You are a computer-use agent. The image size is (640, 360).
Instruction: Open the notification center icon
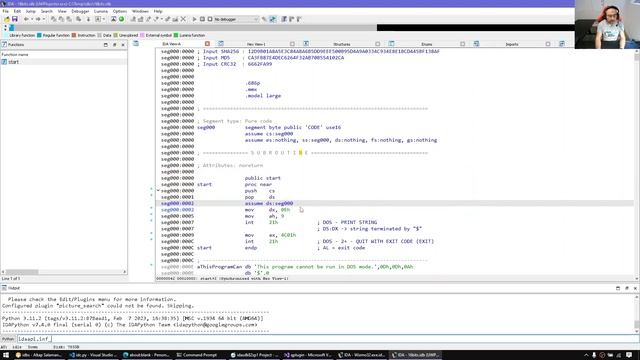point(629,355)
